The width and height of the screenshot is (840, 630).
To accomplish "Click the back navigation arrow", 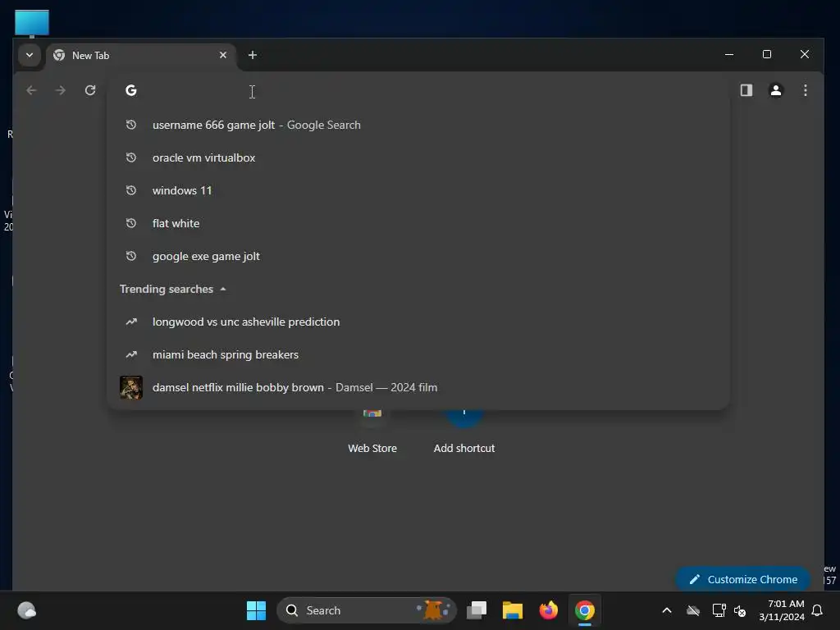I will coord(32,90).
